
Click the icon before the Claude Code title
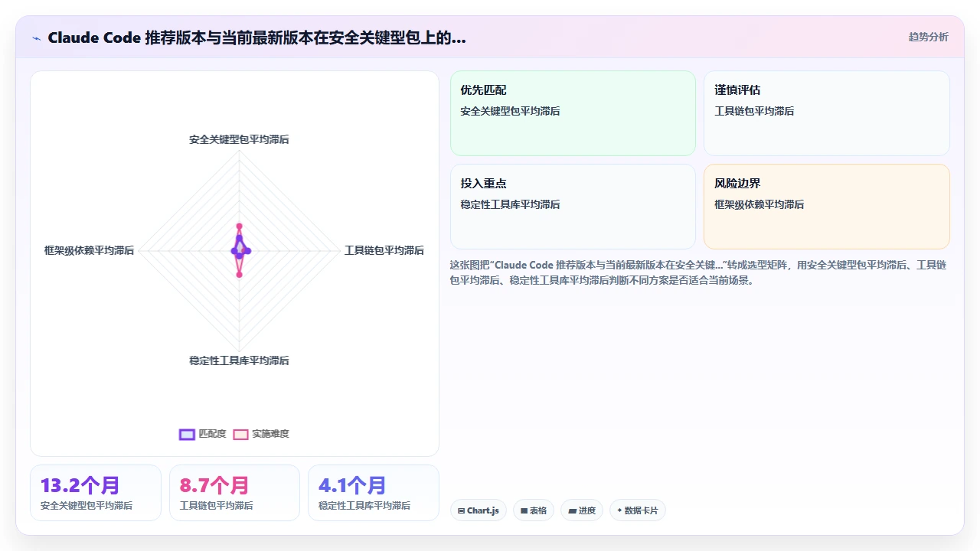37,37
